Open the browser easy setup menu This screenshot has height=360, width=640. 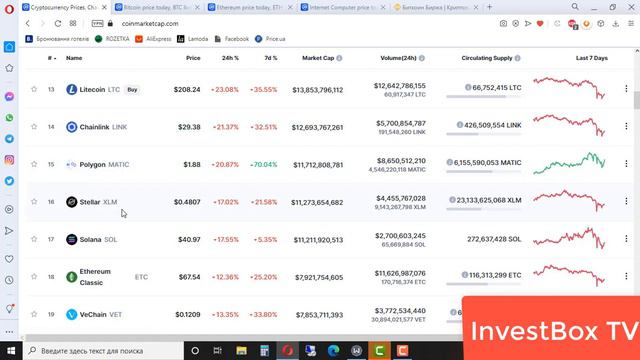[x=631, y=24]
